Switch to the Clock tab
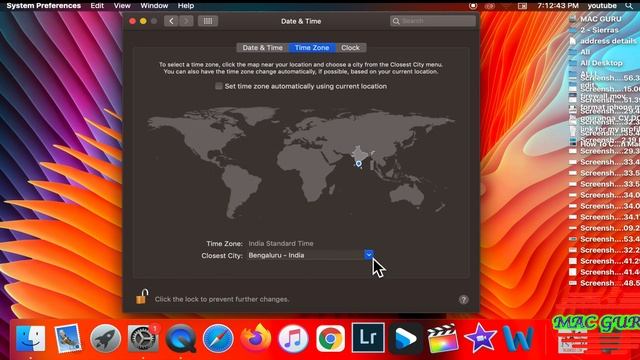This screenshot has height=360, width=640. [x=351, y=48]
